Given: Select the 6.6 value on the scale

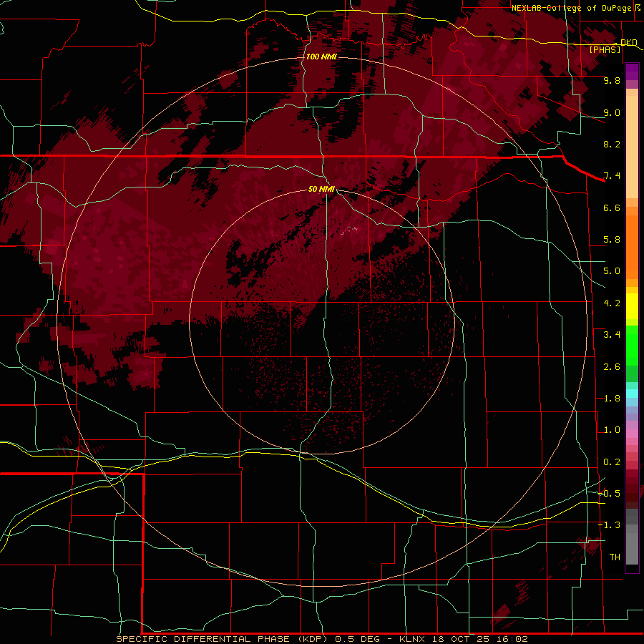Looking at the screenshot, I should (612, 208).
